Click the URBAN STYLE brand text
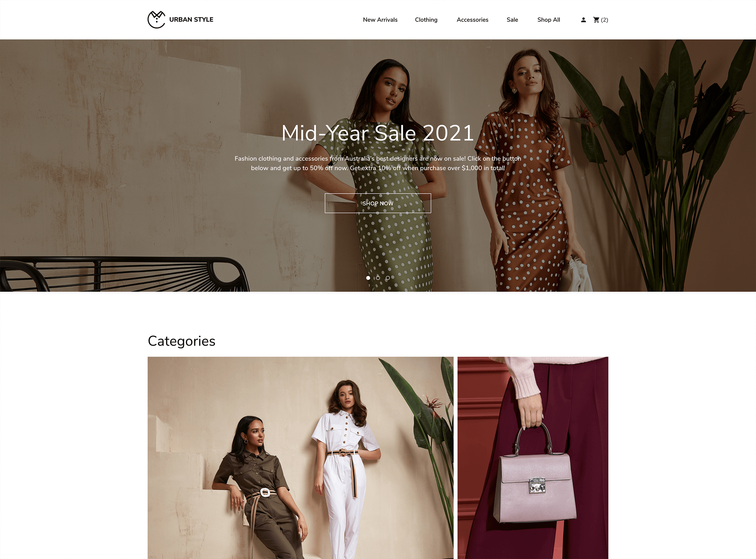Image resolution: width=756 pixels, height=559 pixels. click(x=191, y=20)
